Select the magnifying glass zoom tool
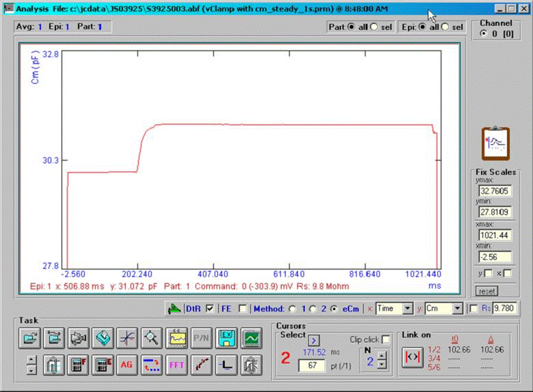The width and height of the screenshot is (533, 392). point(152,338)
